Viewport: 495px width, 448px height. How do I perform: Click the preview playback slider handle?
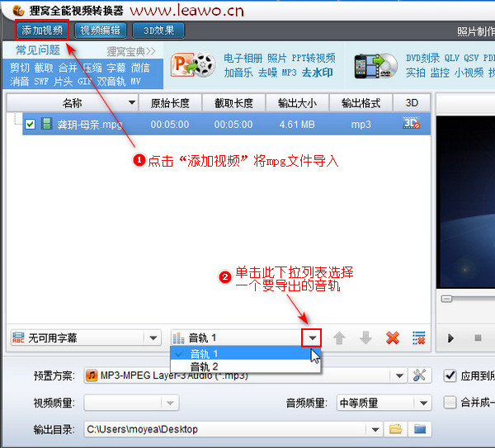pos(446,299)
